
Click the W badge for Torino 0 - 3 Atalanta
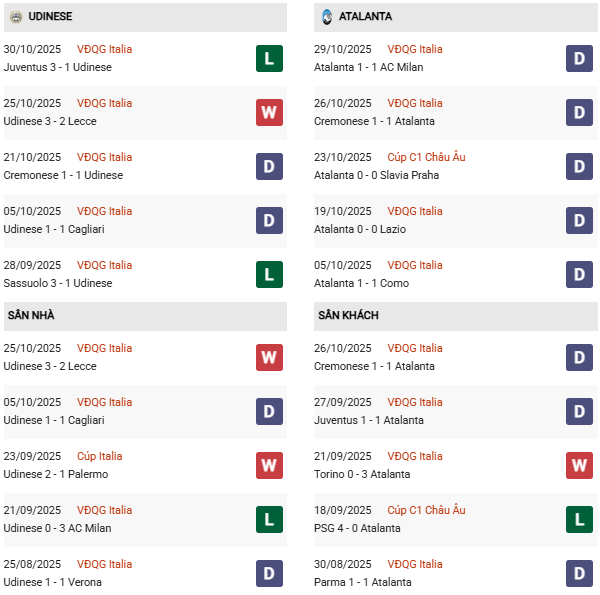[579, 465]
